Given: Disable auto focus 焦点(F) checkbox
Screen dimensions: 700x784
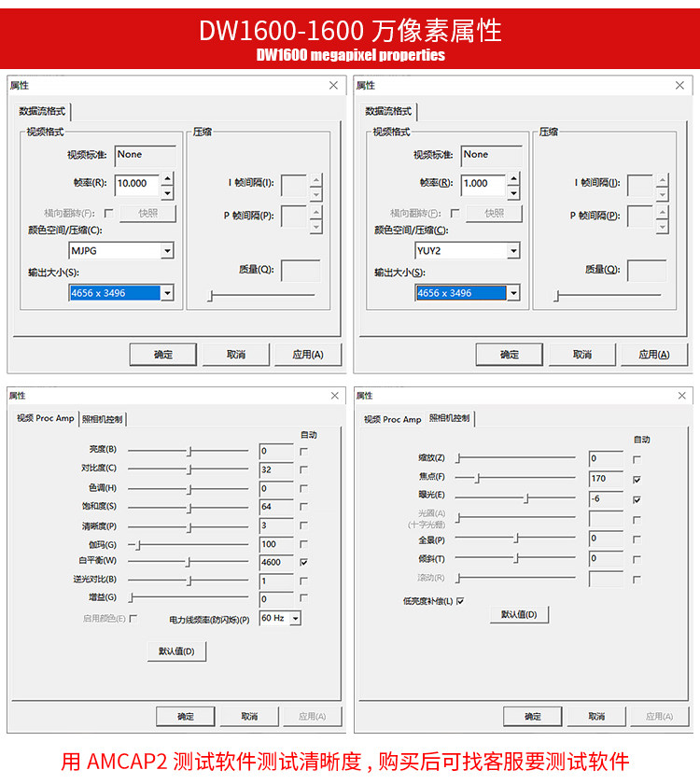Looking at the screenshot, I should pos(637,480).
